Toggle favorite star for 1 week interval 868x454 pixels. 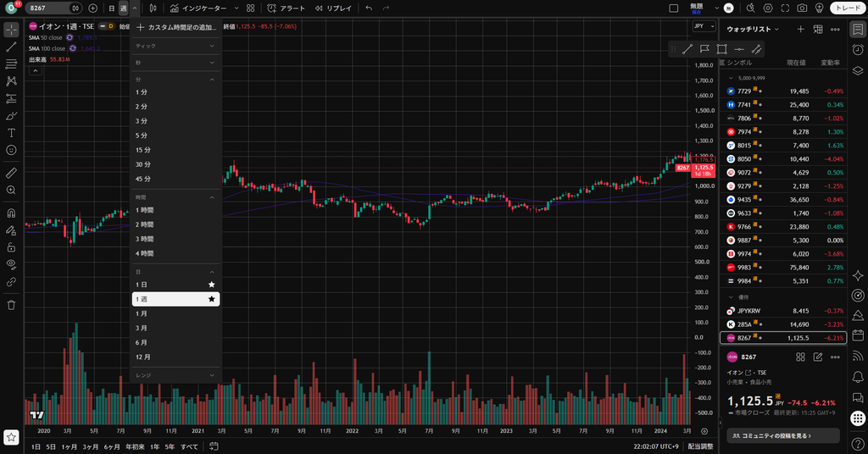[x=211, y=299]
